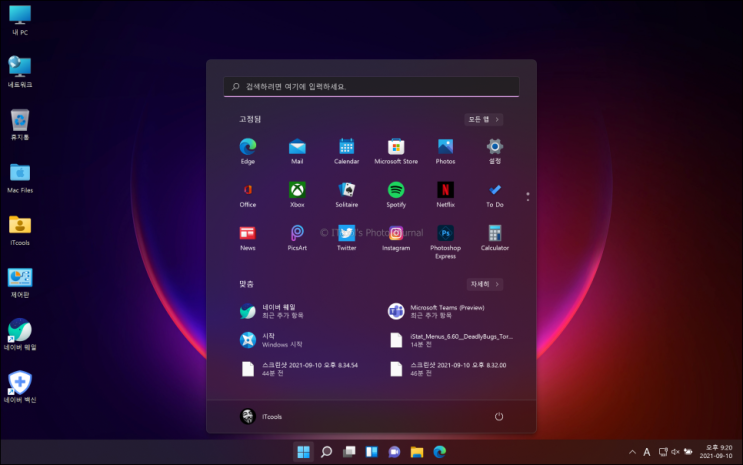This screenshot has height=465, width=743.
Task: Open the ITcools user account menu
Action: tap(261, 417)
